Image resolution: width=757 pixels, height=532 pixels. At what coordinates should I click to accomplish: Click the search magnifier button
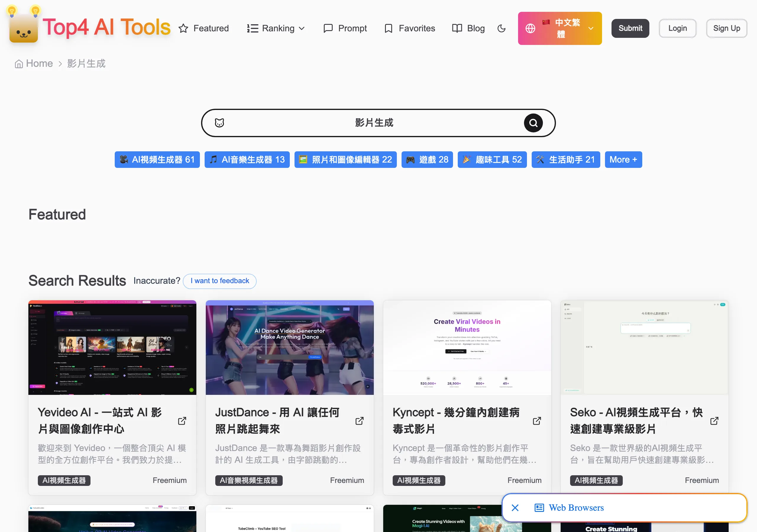click(x=533, y=123)
